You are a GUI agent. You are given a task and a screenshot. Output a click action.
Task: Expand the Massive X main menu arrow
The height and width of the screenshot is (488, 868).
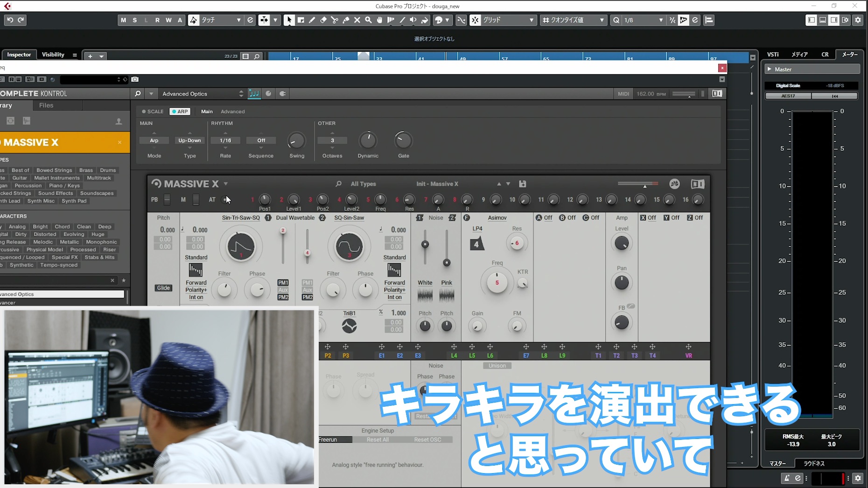click(x=226, y=184)
